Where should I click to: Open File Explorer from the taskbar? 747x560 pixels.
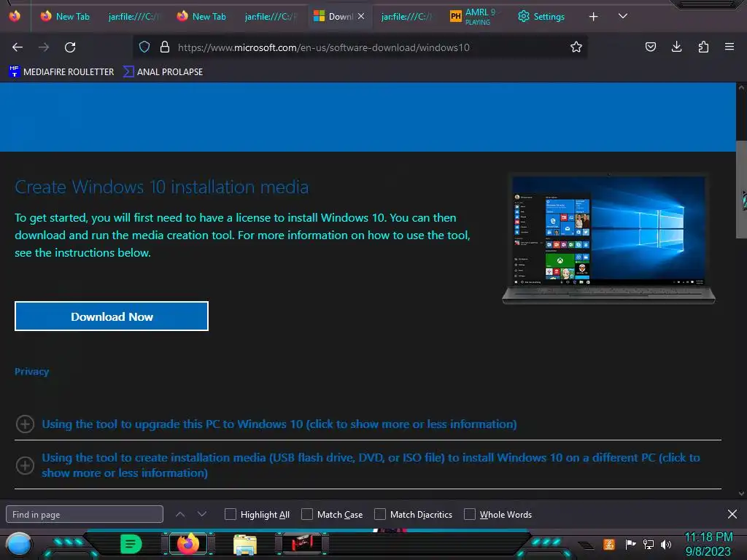click(245, 544)
